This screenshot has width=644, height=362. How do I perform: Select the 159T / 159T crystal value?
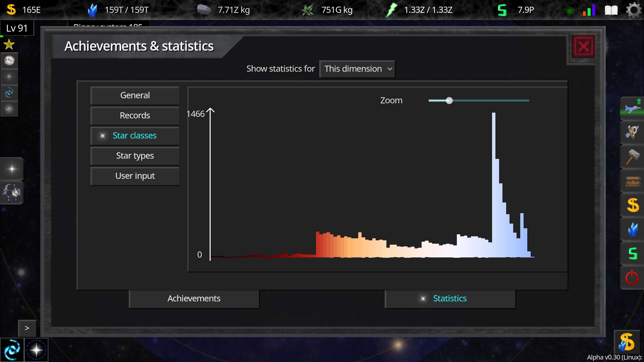point(126,10)
